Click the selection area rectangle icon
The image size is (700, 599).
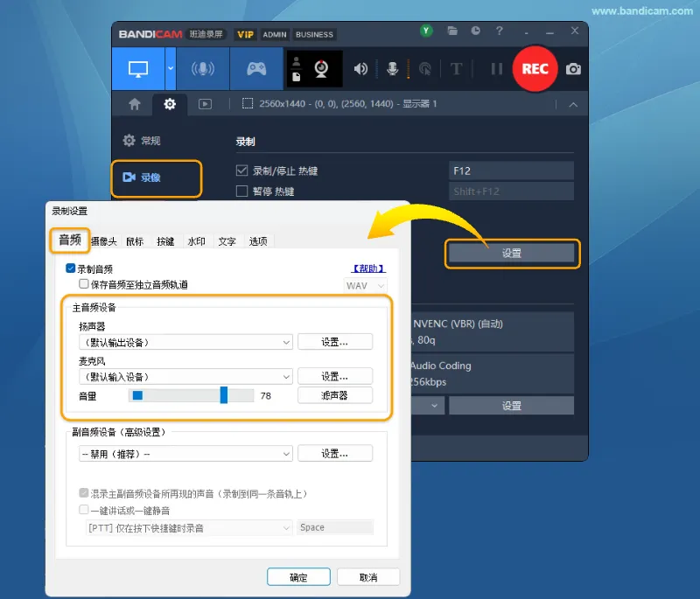click(248, 103)
